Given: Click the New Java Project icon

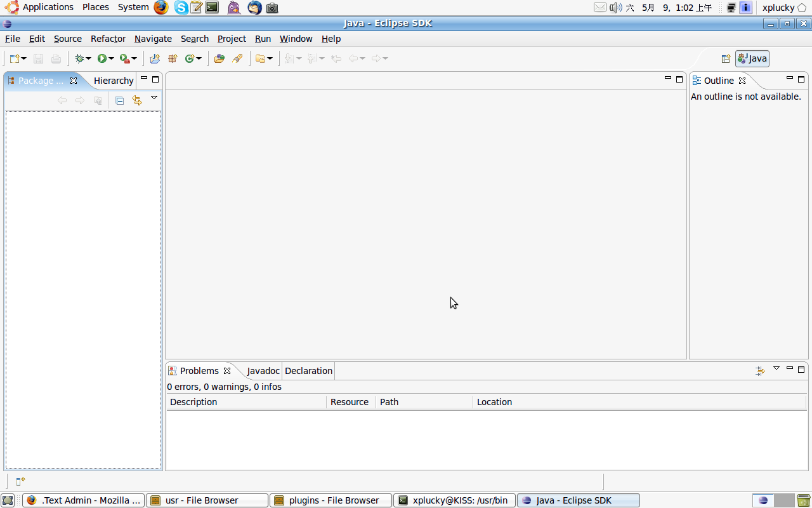Looking at the screenshot, I should 155,58.
